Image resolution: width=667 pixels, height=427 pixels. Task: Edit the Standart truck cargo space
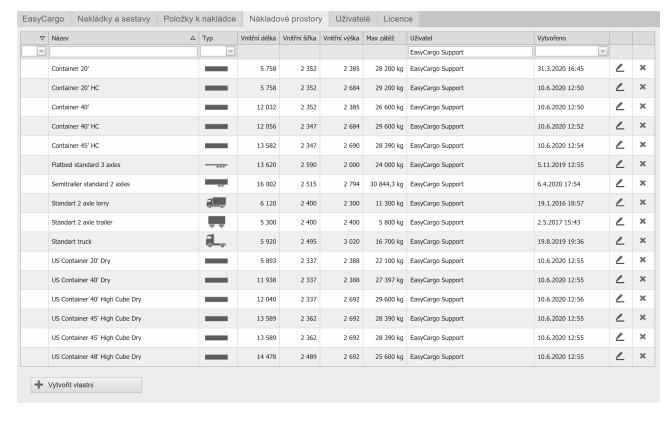click(620, 240)
